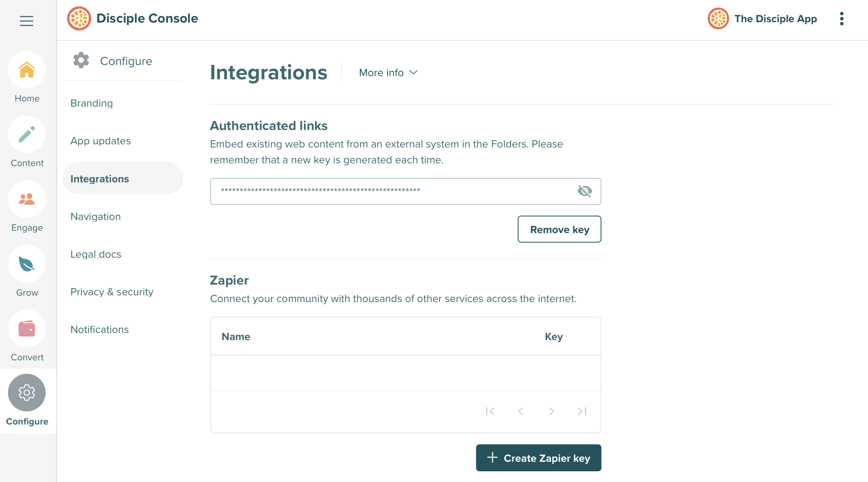This screenshot has height=482, width=868.
Task: Reveal the hidden authenticated links key
Action: [x=585, y=191]
